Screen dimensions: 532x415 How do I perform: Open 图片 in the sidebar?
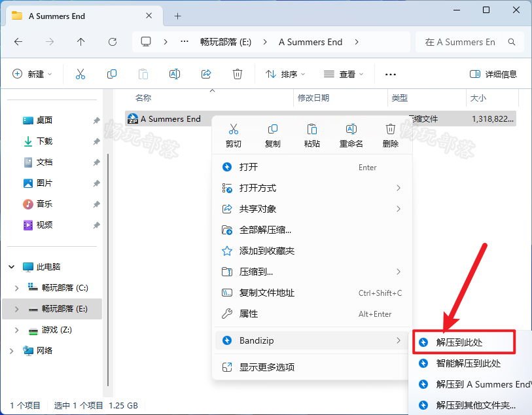point(44,183)
